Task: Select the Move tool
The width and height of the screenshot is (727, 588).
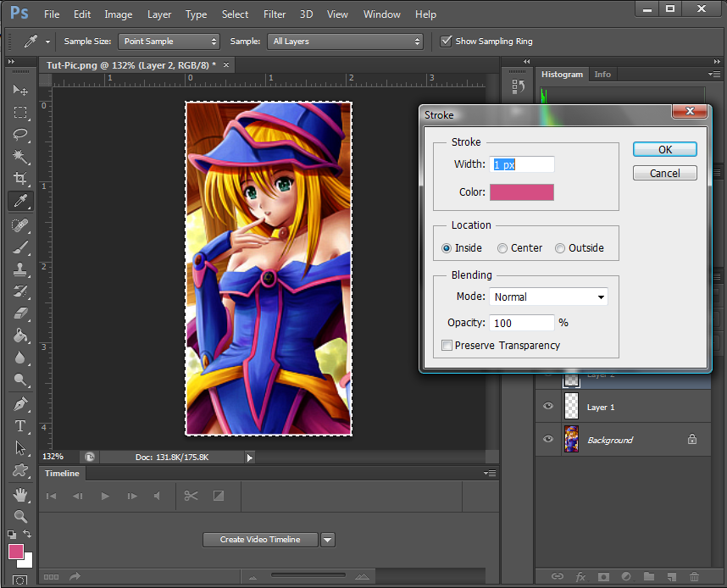Action: point(20,90)
